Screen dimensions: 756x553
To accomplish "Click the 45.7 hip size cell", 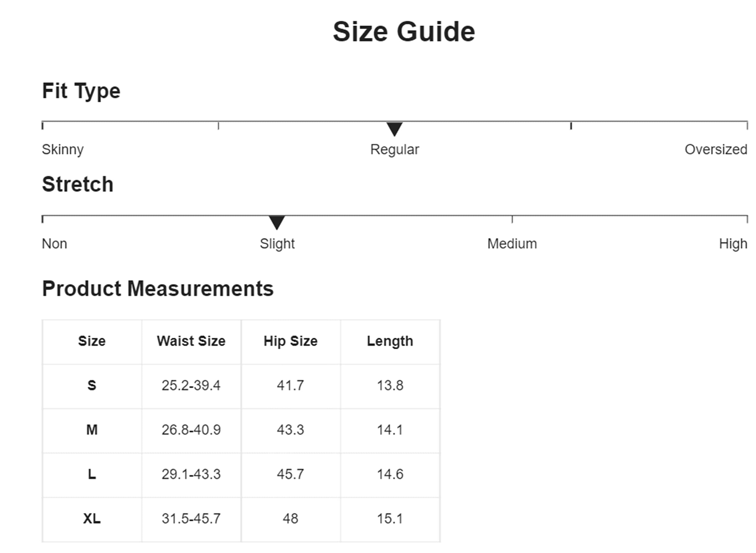I will (x=290, y=474).
